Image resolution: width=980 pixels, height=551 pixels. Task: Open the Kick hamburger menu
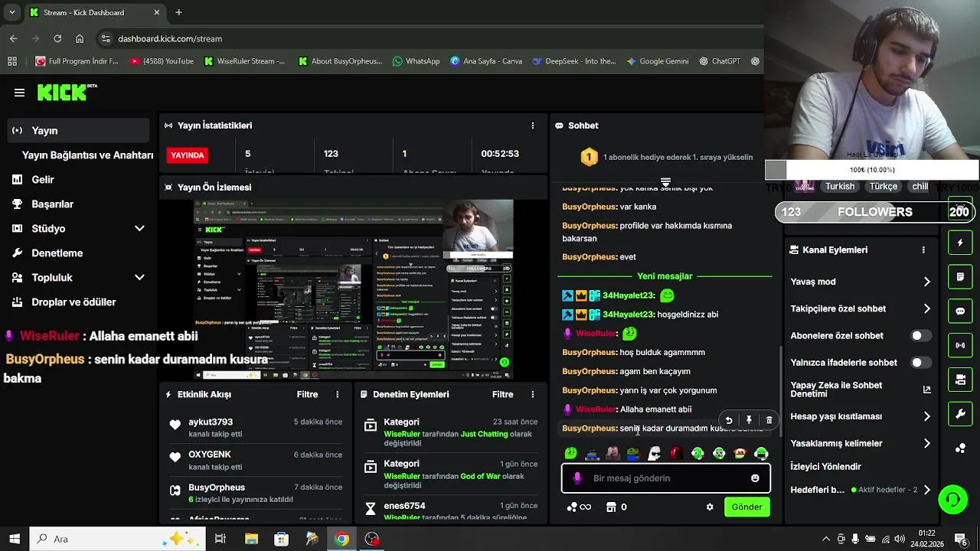(x=19, y=93)
